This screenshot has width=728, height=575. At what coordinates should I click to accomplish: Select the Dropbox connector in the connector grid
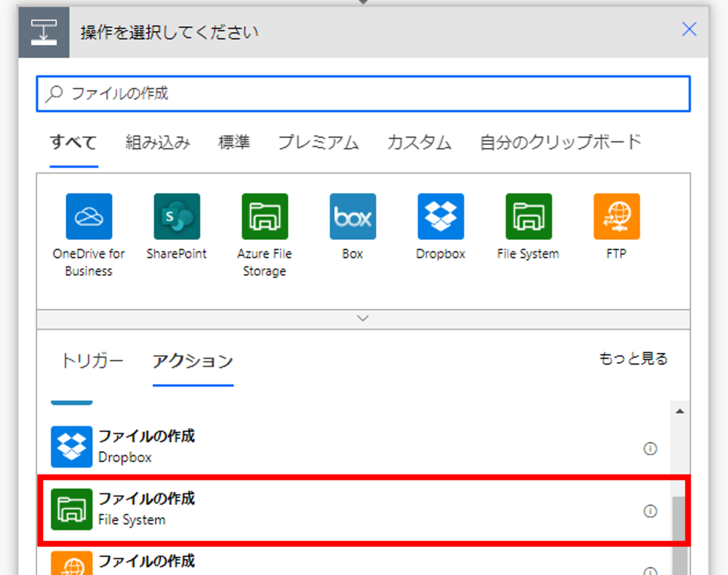coord(441,216)
